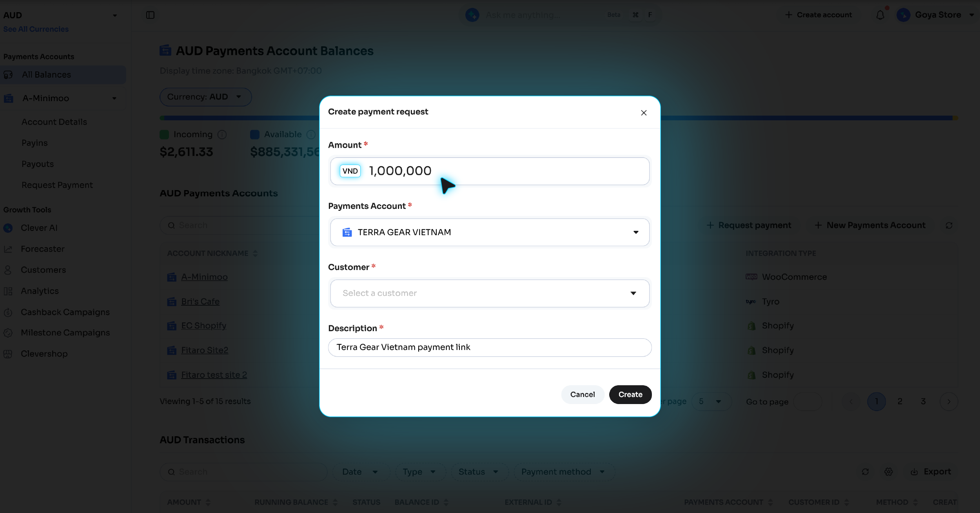Open the Payments Account dropdown

(490, 232)
